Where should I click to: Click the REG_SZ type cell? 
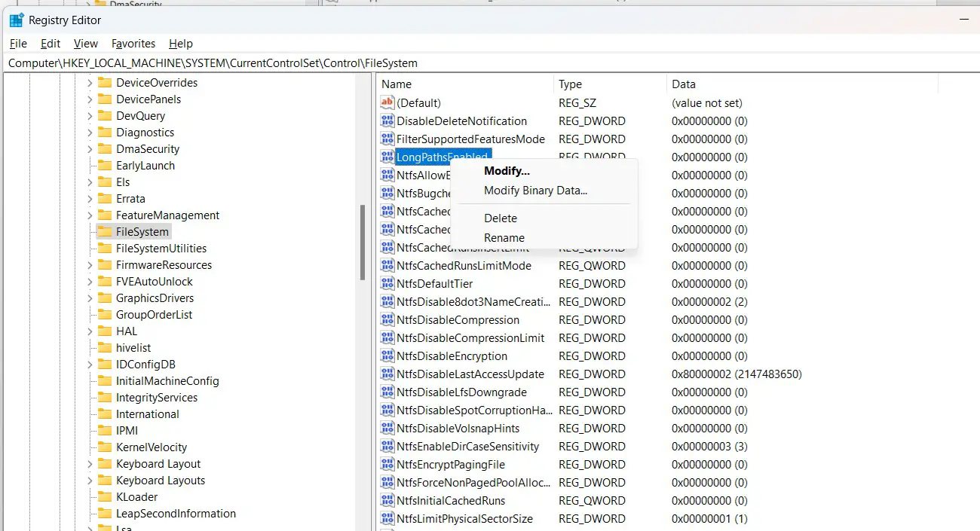tap(577, 102)
